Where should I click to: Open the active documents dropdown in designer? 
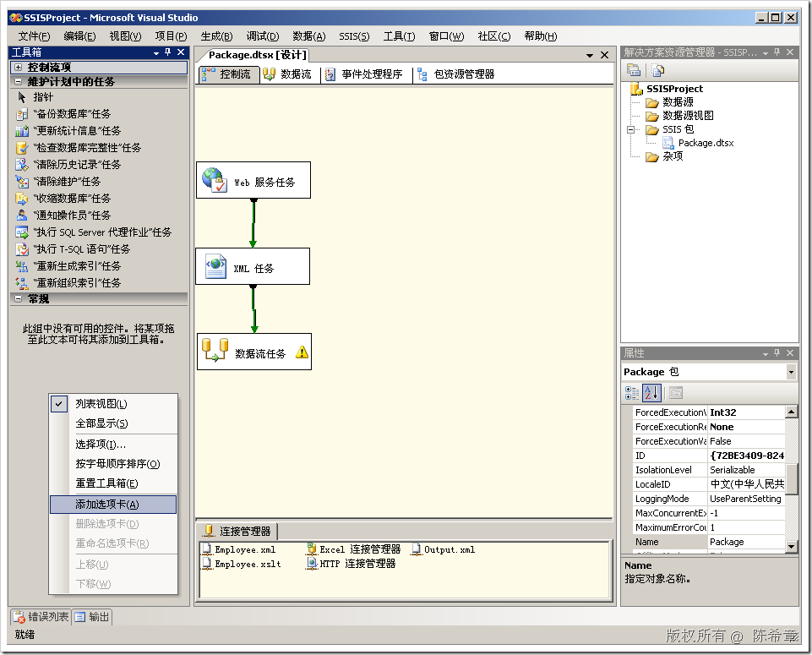[x=589, y=55]
